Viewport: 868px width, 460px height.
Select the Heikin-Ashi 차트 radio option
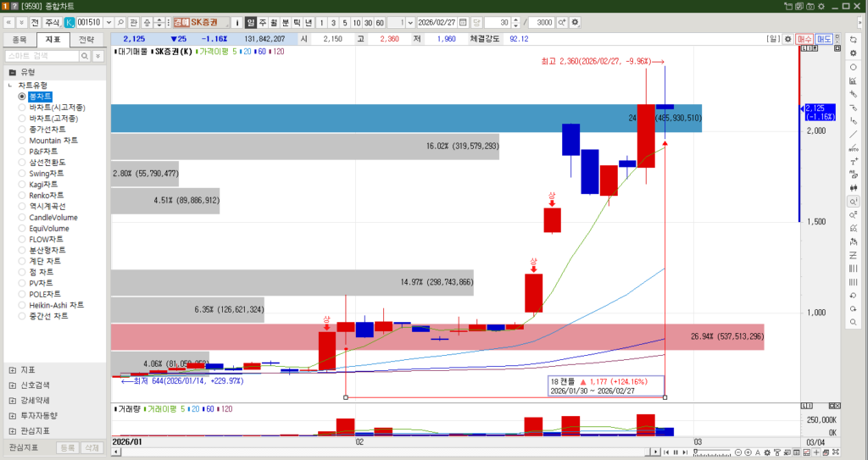pyautogui.click(x=22, y=305)
